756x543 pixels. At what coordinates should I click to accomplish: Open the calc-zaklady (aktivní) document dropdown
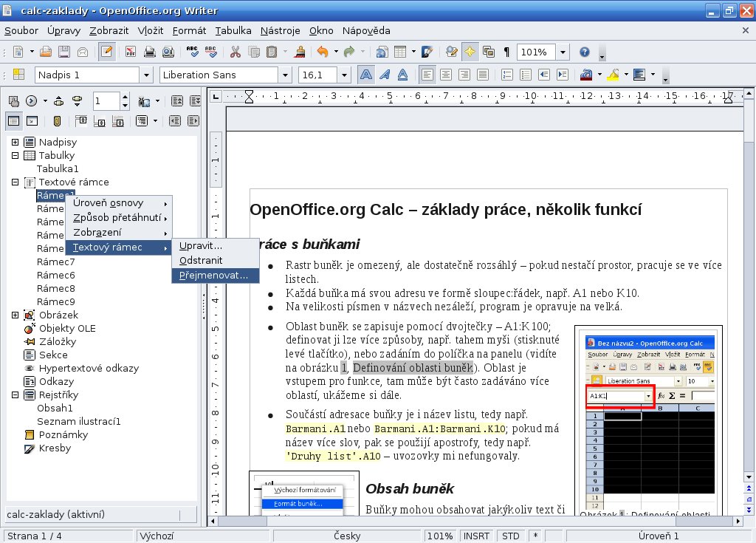click(x=101, y=514)
